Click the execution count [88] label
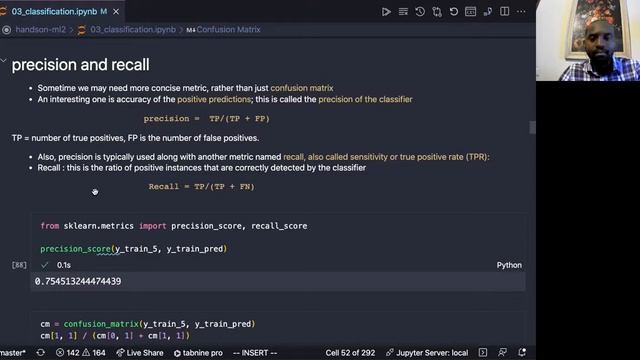 click(19, 265)
